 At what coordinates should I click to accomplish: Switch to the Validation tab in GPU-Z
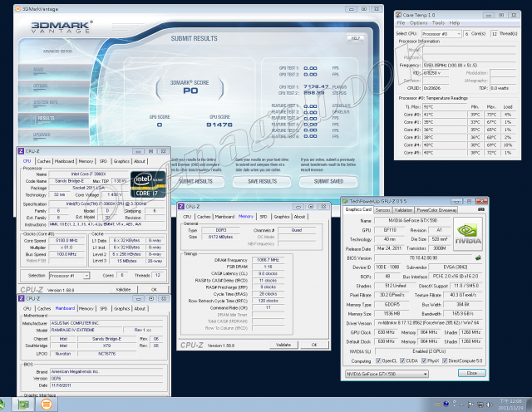point(403,210)
